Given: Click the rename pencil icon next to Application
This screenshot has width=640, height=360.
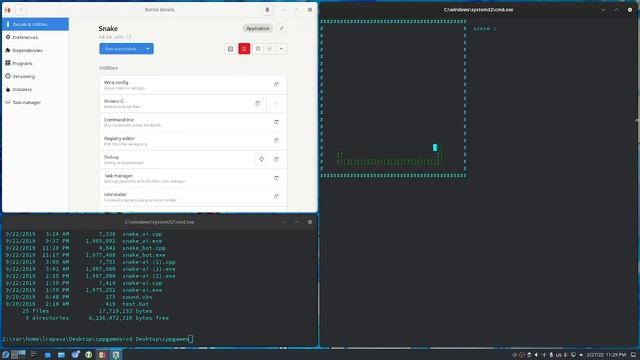Looking at the screenshot, I should (281, 28).
